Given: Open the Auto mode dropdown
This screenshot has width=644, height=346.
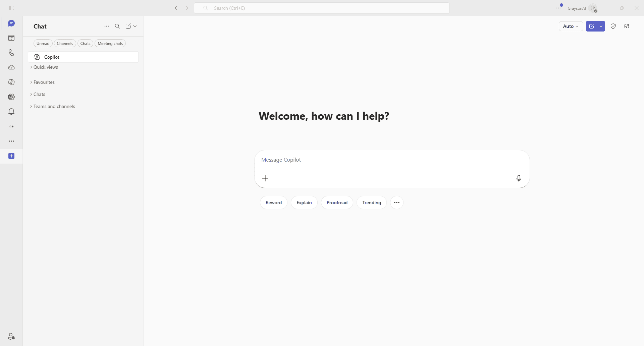Looking at the screenshot, I should point(571,26).
